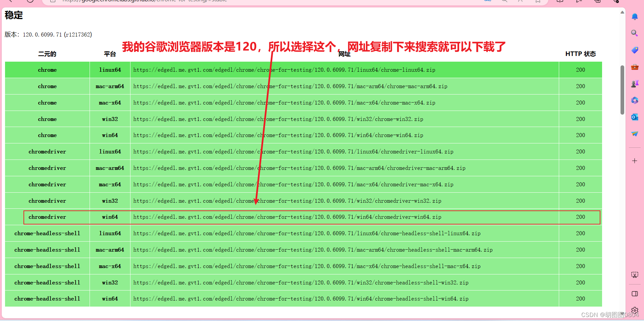
Task: Select the win32 platform cell in chrome-headless-shell row
Action: (110, 283)
